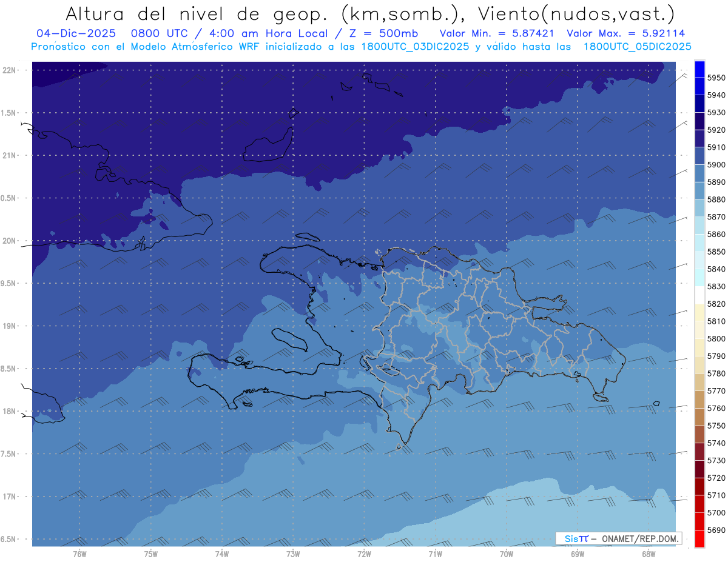The image size is (728, 562).
Task: Click the '5850' colorbar value
Action: [x=716, y=252]
